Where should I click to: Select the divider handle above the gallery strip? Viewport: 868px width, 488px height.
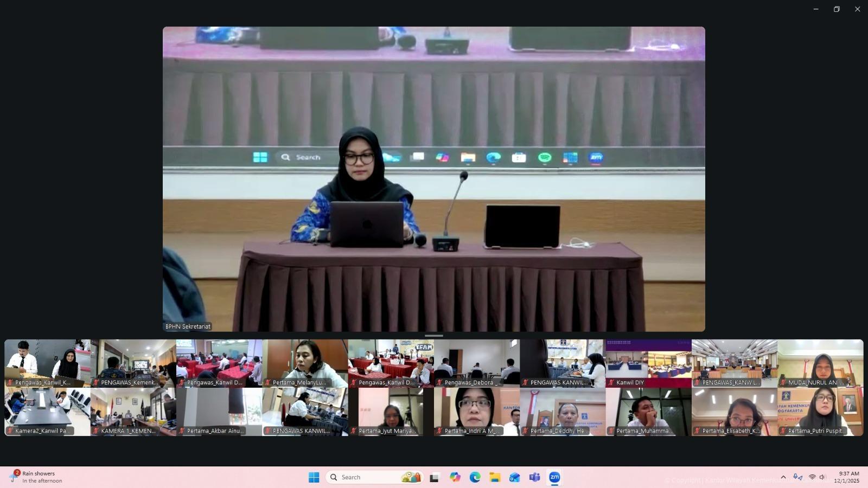point(434,336)
